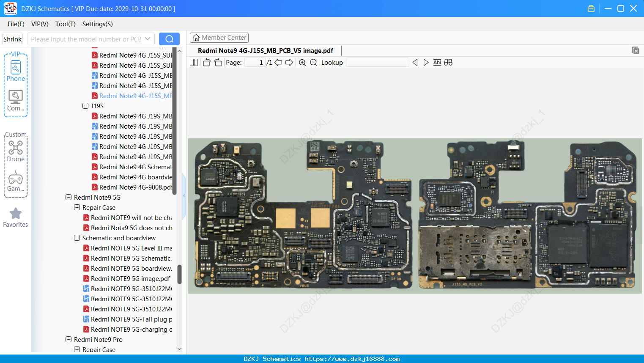Click the Page number field
This screenshot has width=644, height=363.
255,63
